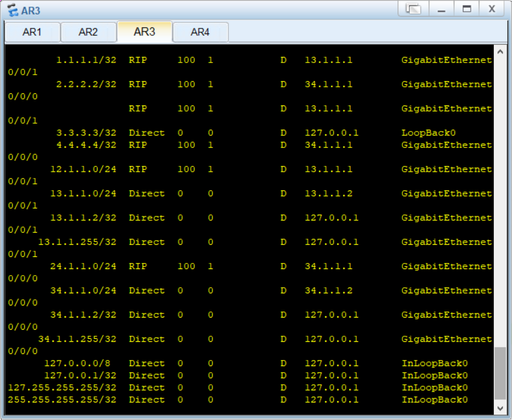The image size is (512, 420).
Task: Click GigabitEthernet interface in 1.1.1.1/32 row
Action: 447,60
